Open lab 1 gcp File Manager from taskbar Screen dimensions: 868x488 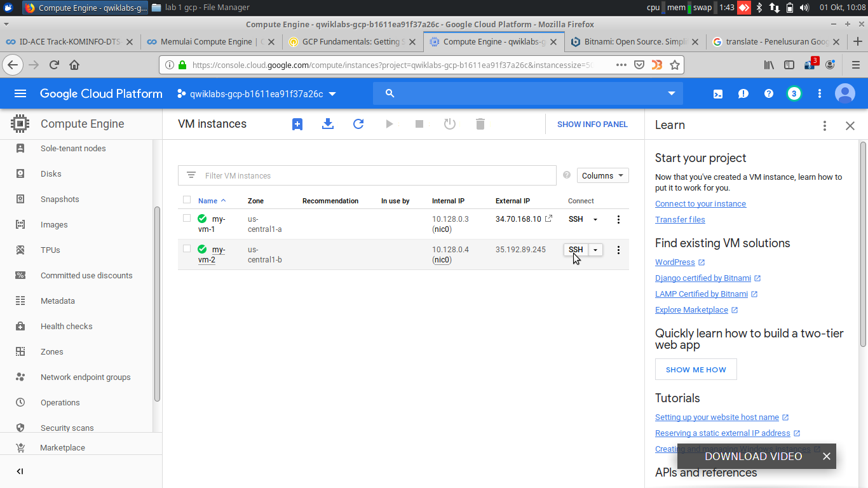point(201,8)
